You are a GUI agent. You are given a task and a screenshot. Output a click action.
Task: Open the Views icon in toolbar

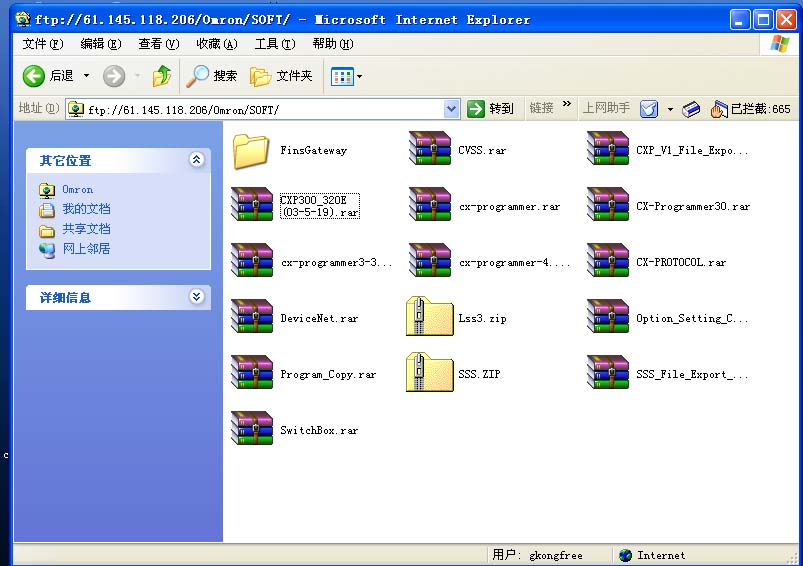tap(342, 77)
